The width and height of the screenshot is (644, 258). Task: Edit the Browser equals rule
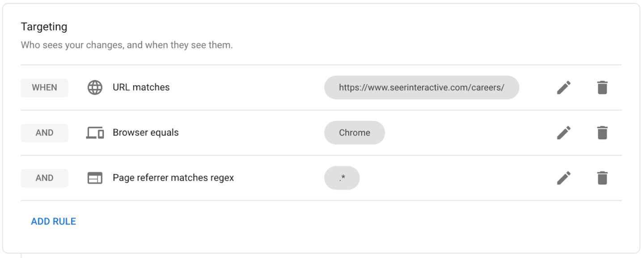pyautogui.click(x=563, y=133)
